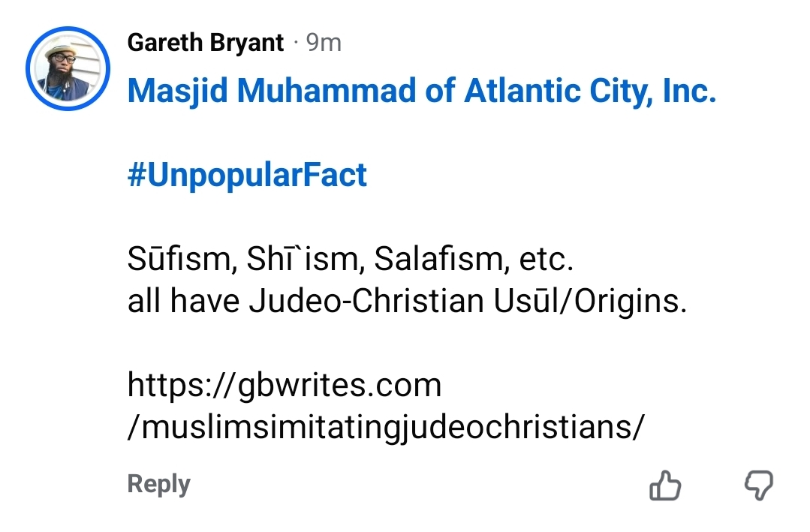This screenshot has width=810, height=532.
Task: Like the comment with the thumbs up icon
Action: pos(664,486)
